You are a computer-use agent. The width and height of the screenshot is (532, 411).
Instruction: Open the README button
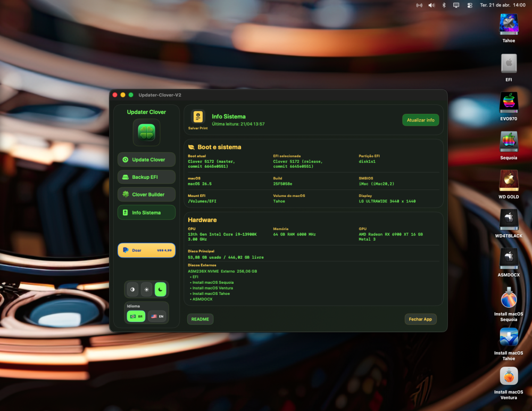pyautogui.click(x=200, y=319)
